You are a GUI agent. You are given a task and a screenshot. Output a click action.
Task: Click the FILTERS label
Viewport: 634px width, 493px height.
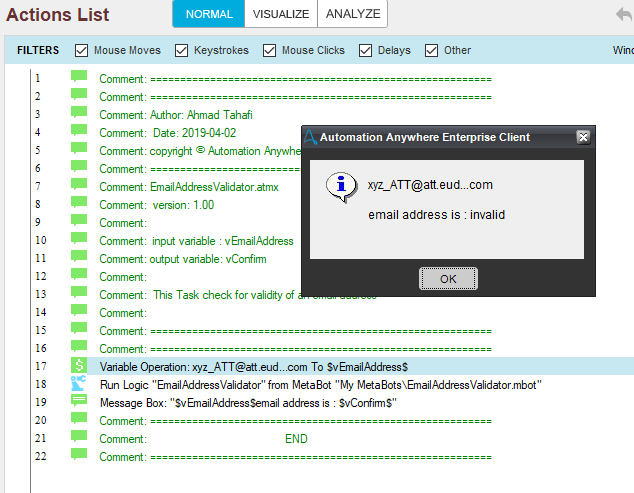(x=38, y=50)
